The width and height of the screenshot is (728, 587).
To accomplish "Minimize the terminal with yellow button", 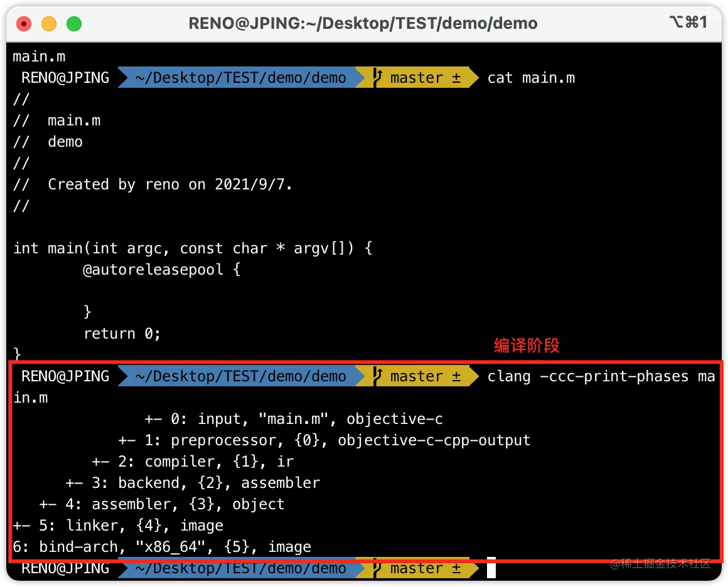I will [x=49, y=24].
